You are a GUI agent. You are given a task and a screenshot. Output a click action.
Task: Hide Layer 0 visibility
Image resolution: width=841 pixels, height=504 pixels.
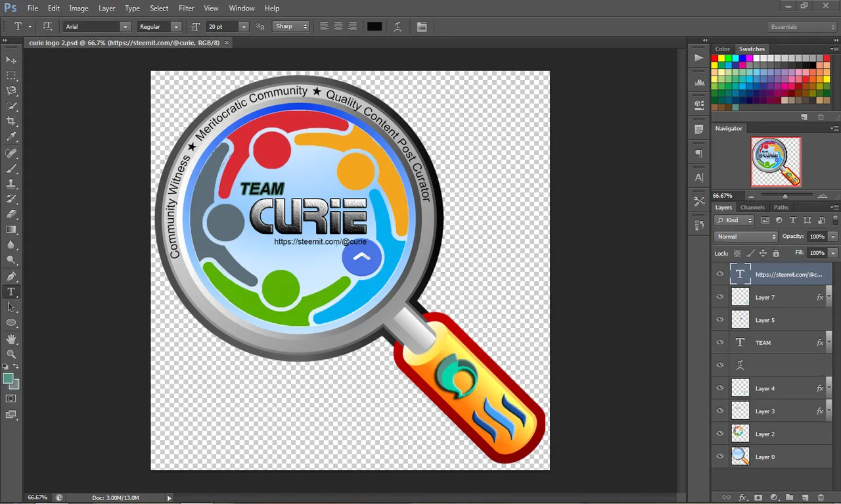coord(720,457)
